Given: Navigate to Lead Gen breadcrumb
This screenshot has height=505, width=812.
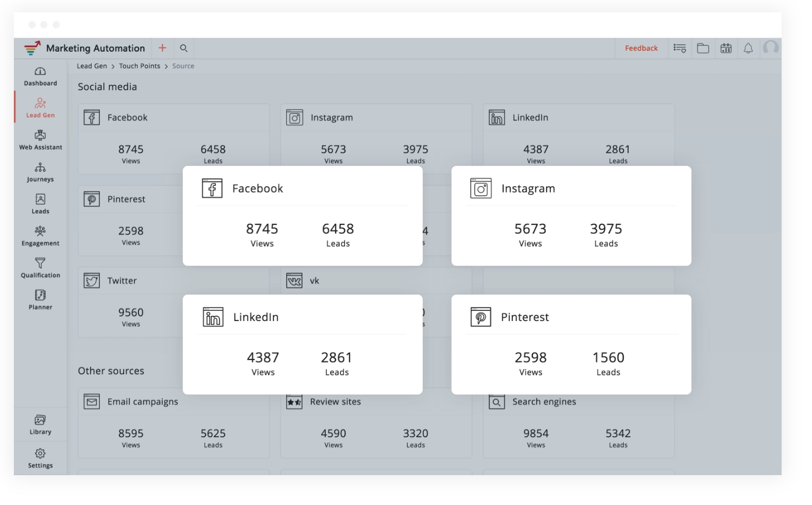Looking at the screenshot, I should pyautogui.click(x=92, y=66).
